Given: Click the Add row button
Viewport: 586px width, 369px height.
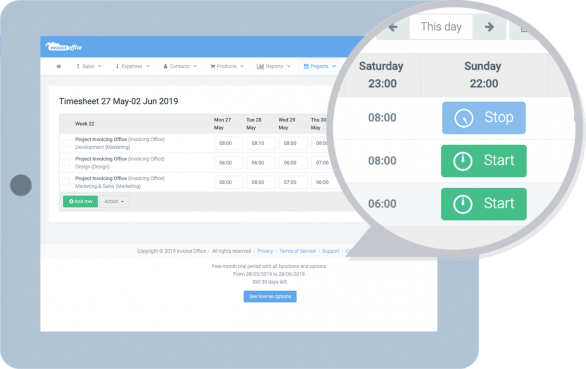Looking at the screenshot, I should (x=80, y=202).
